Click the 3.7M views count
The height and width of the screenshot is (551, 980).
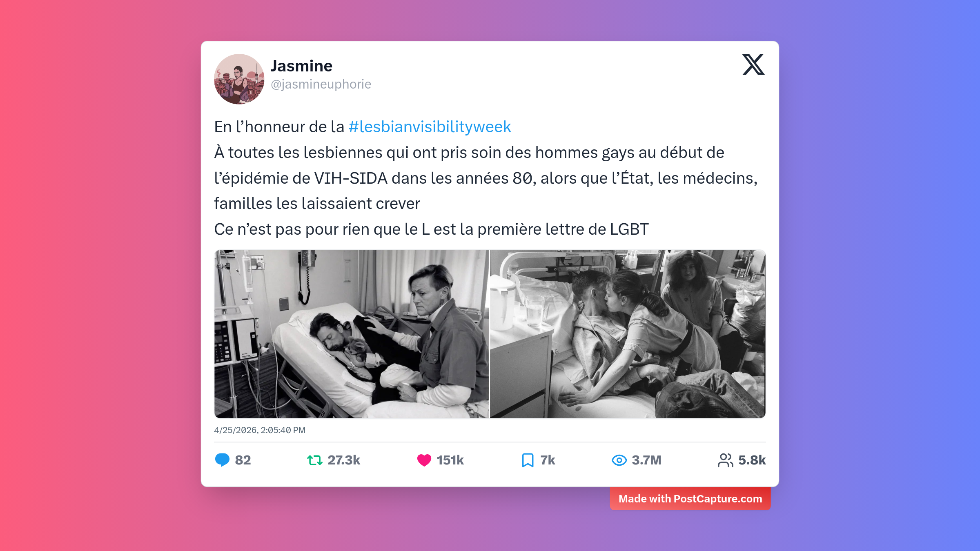pos(646,460)
